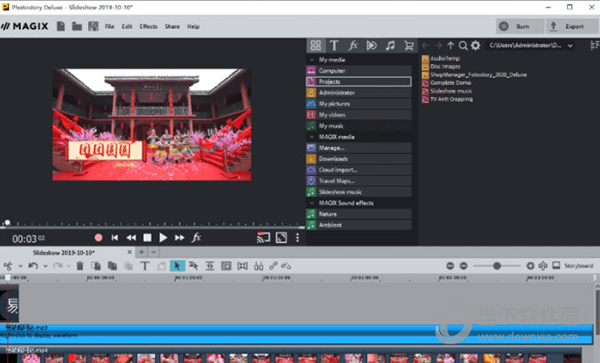600x363 pixels.
Task: Jump to the start of the slideshow
Action: coord(114,238)
